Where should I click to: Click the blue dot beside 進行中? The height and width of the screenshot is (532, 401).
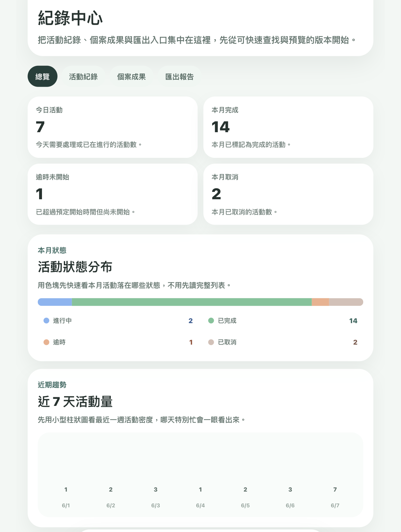click(x=46, y=321)
